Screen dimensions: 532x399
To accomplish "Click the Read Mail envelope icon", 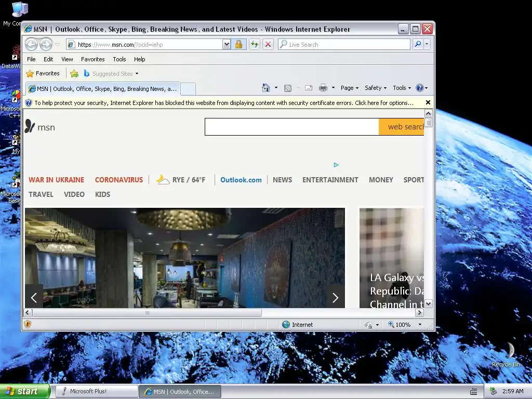I will [309, 88].
